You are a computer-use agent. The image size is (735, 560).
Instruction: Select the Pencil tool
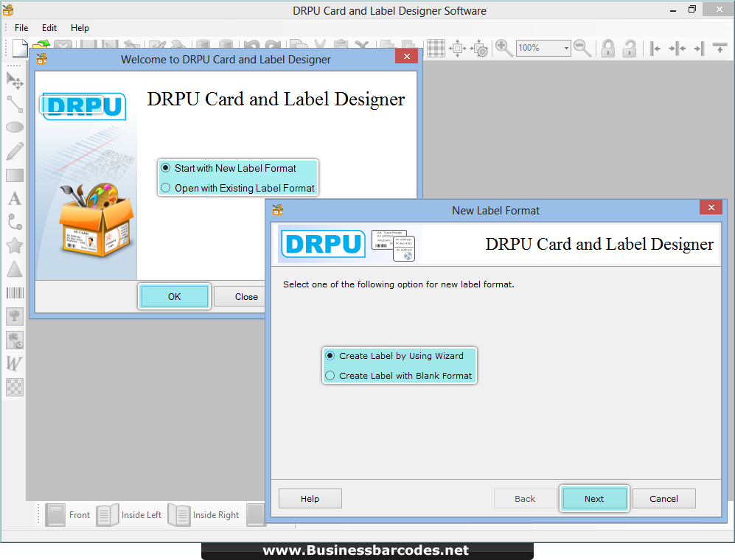point(15,151)
